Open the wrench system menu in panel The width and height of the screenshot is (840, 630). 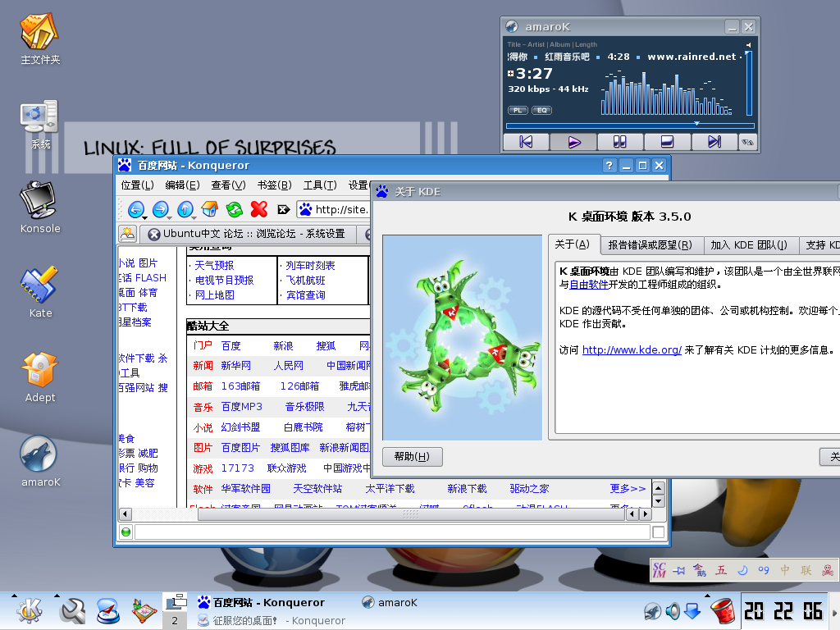(72, 611)
